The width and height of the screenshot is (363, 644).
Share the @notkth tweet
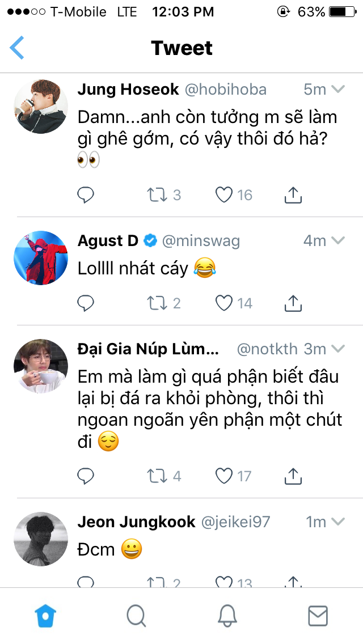[292, 475]
